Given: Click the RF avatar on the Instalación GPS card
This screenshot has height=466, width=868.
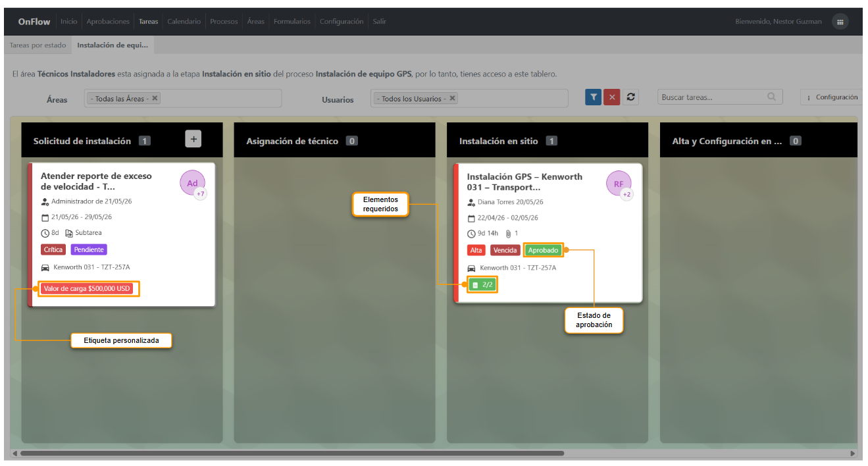Looking at the screenshot, I should pos(619,184).
